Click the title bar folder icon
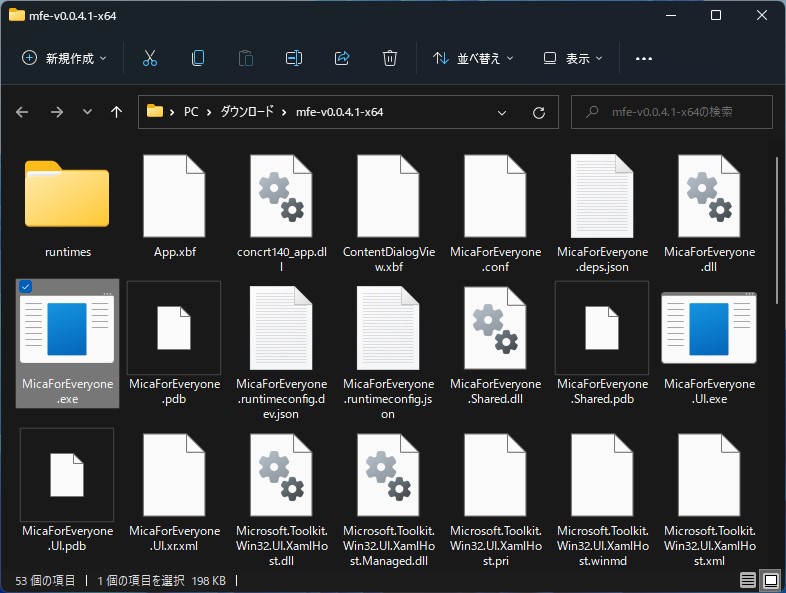This screenshot has height=593, width=786. 17,15
